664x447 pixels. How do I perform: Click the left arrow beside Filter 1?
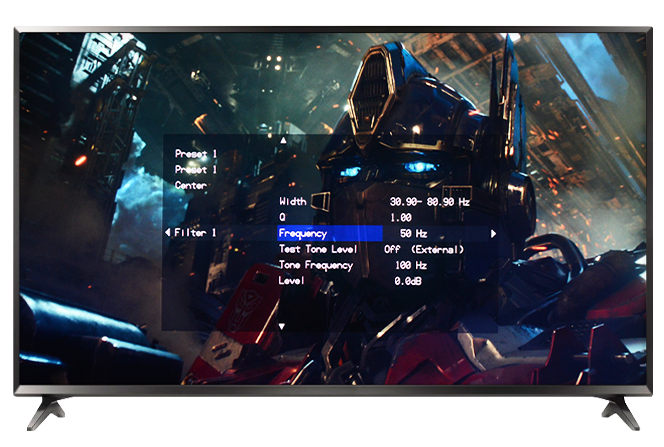pos(168,233)
